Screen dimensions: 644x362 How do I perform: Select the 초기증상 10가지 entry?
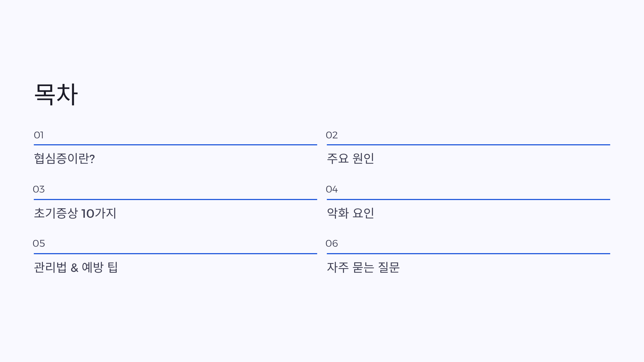coord(75,213)
